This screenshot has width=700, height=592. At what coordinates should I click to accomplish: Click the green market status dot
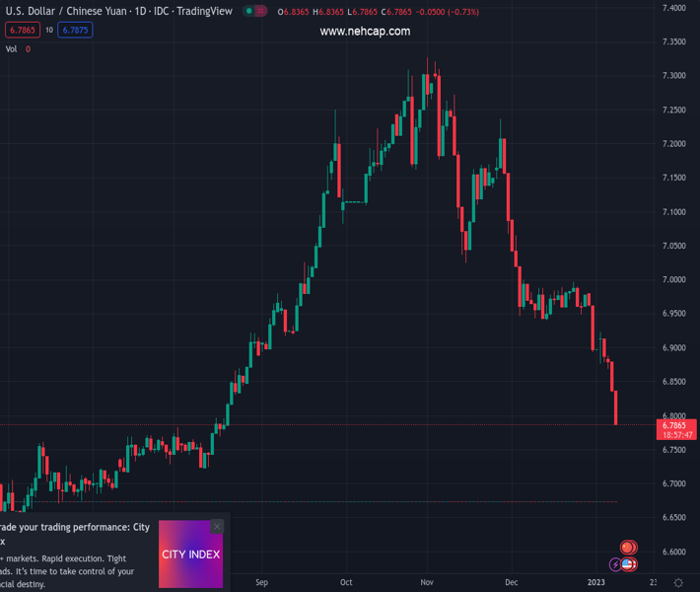tap(249, 11)
